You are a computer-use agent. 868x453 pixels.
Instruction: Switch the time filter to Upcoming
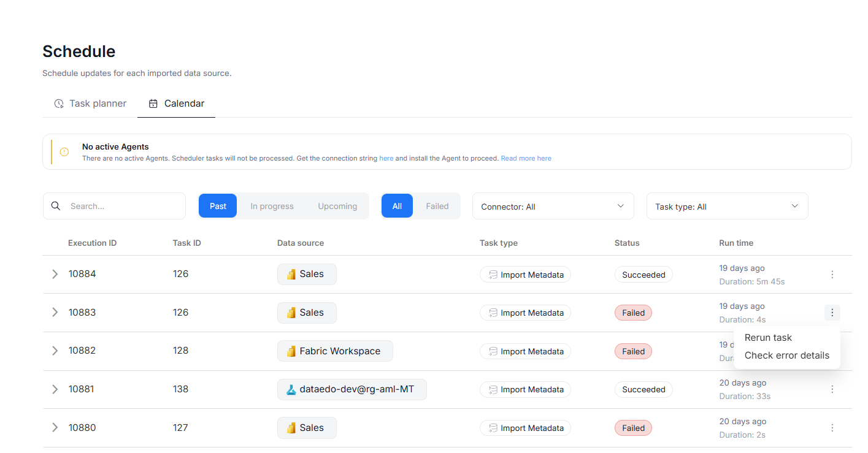pyautogui.click(x=337, y=206)
